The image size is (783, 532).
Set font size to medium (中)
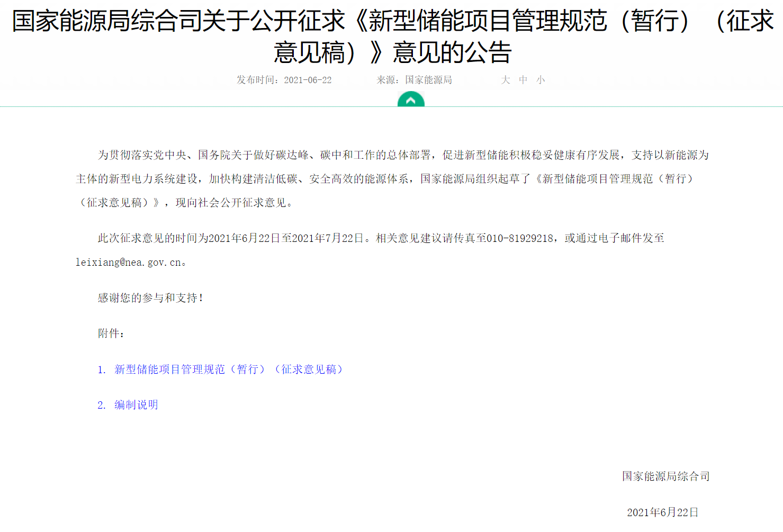(523, 80)
